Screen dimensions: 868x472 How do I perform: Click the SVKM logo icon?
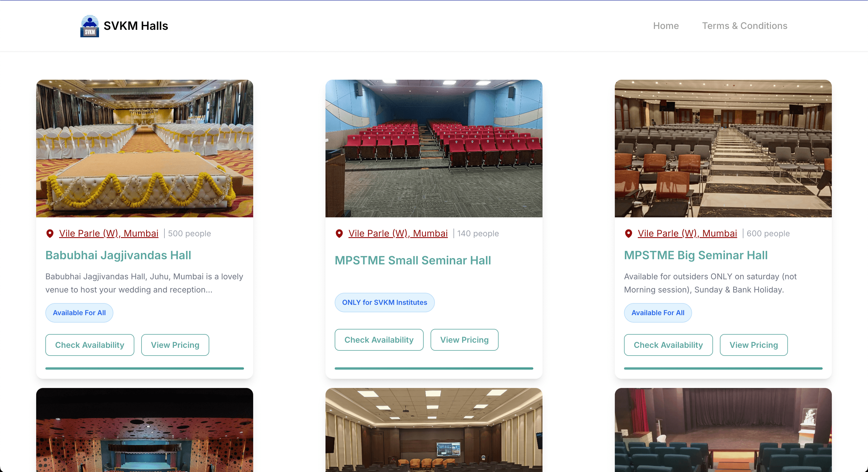(89, 26)
